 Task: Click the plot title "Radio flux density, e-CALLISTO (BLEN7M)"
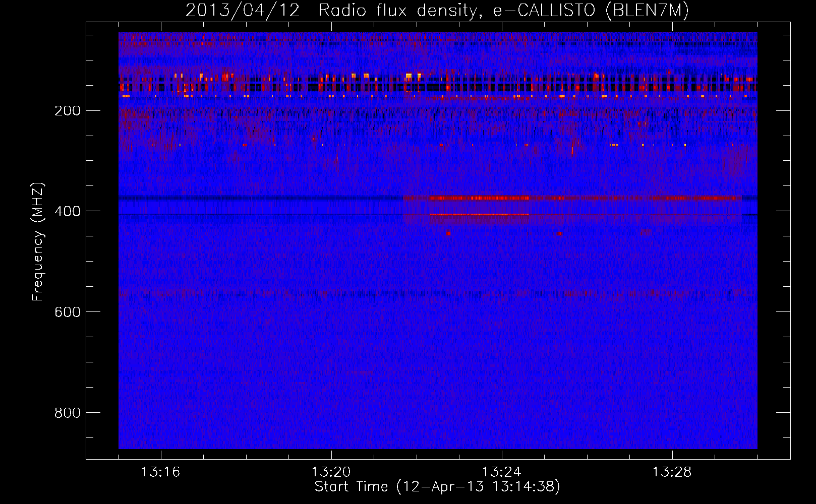tap(503, 11)
